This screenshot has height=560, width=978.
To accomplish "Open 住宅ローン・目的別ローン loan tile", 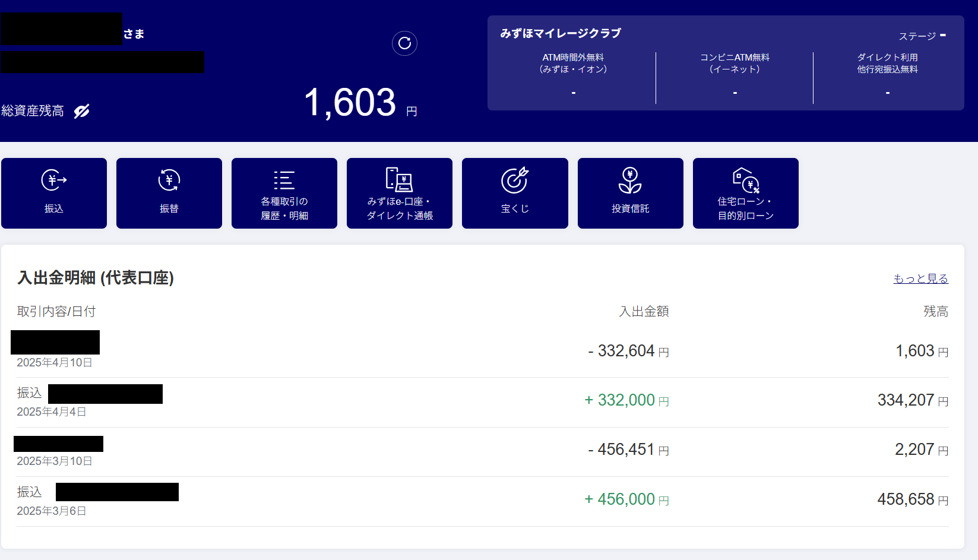I will coord(745,193).
